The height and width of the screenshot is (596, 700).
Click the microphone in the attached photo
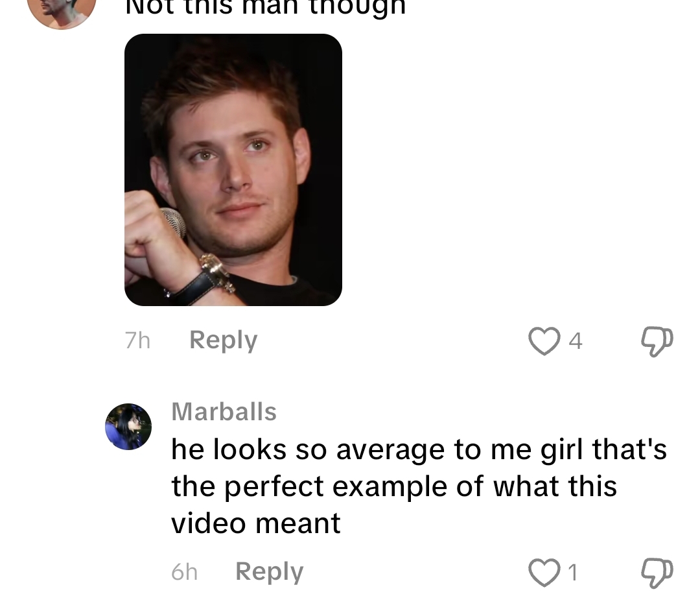[173, 223]
